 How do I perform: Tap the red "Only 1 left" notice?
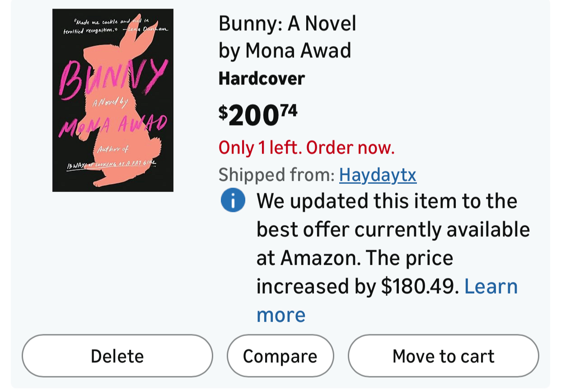(306, 147)
